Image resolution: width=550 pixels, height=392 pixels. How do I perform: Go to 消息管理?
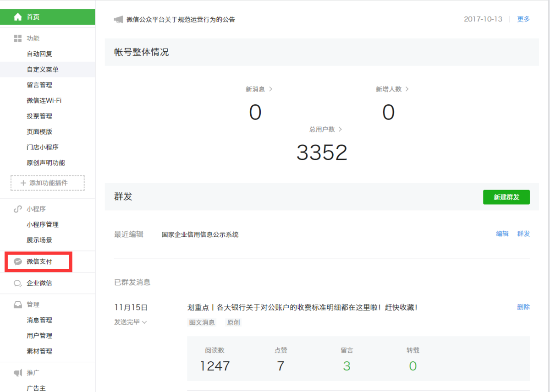click(x=39, y=320)
